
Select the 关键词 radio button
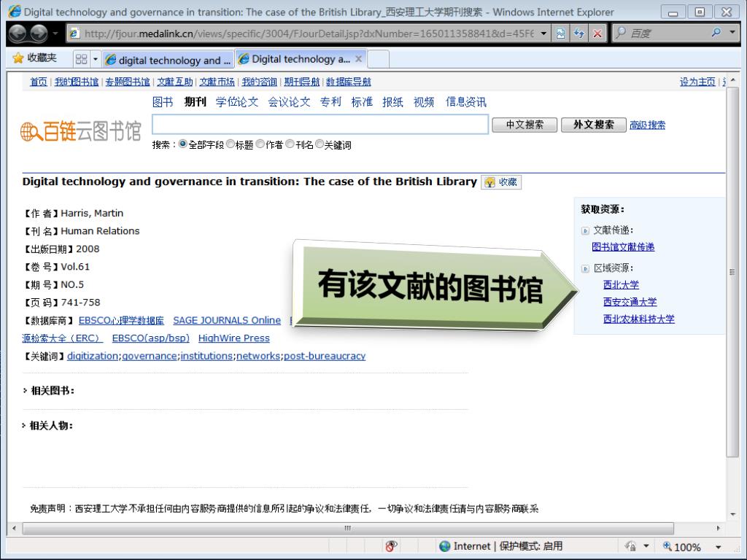point(320,144)
